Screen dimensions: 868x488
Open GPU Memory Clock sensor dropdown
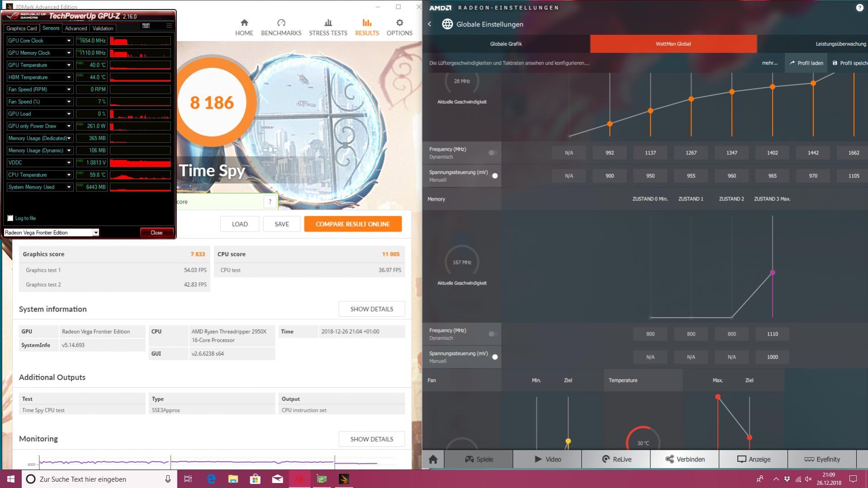click(x=69, y=53)
